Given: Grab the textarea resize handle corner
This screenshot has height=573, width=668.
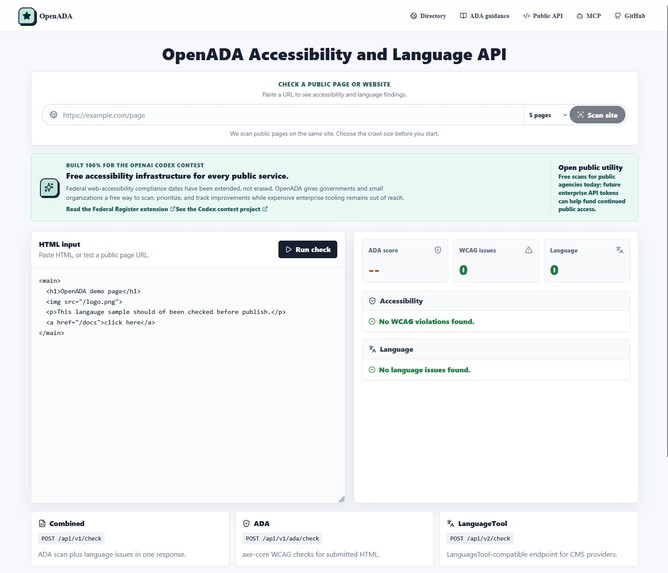Looking at the screenshot, I should [x=341, y=499].
